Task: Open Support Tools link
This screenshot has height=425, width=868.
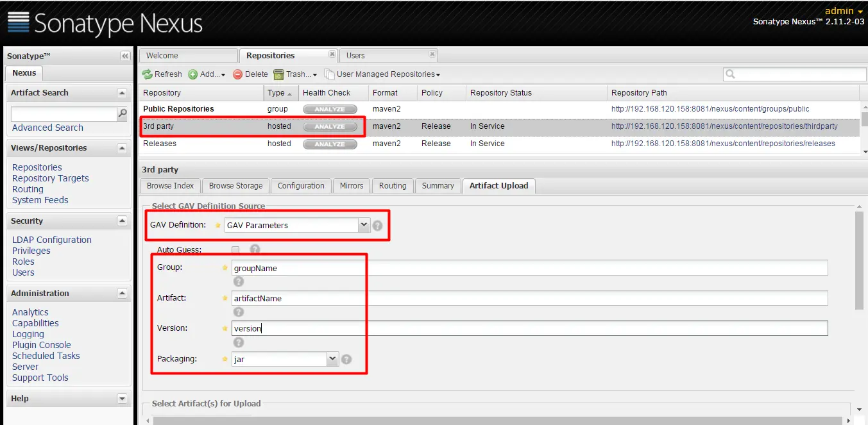Action: click(x=40, y=378)
